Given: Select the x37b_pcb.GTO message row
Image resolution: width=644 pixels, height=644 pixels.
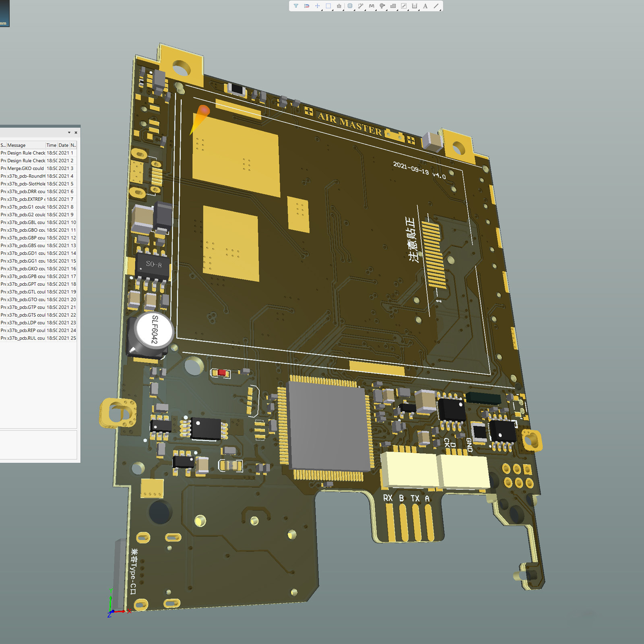Looking at the screenshot, I should pos(38,299).
